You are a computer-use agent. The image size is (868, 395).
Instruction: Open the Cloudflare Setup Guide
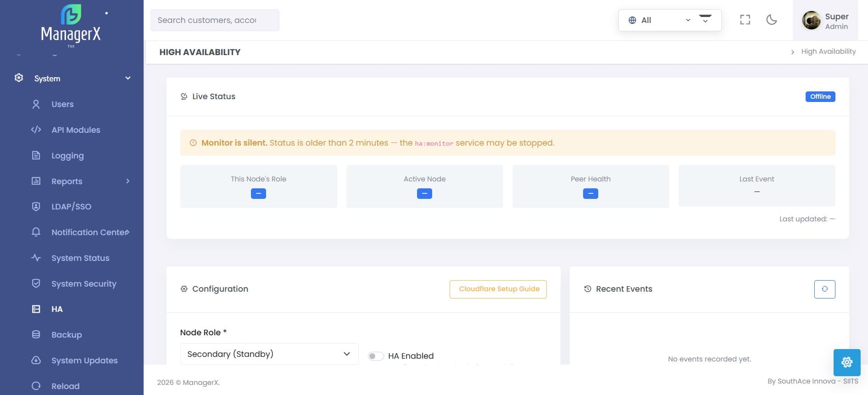(498, 289)
